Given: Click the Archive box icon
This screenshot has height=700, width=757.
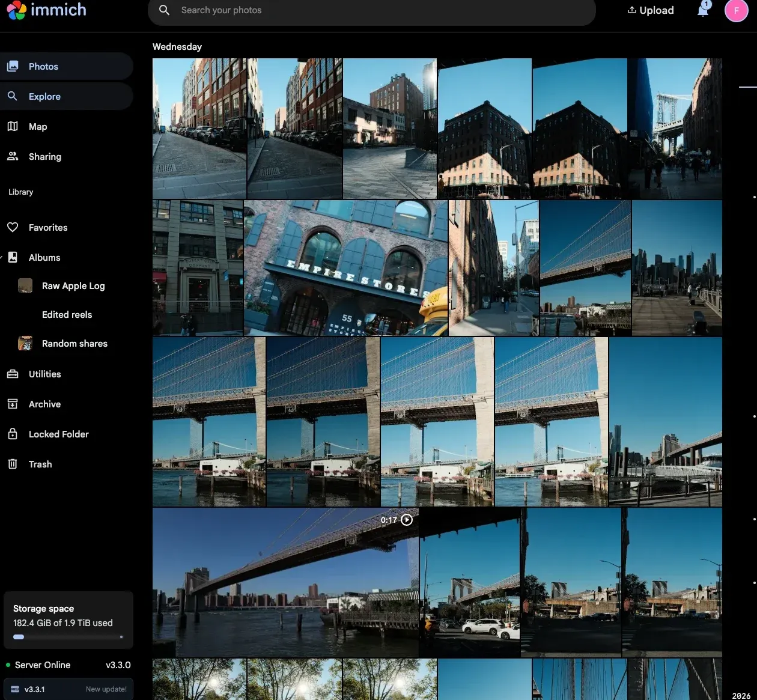Looking at the screenshot, I should tap(13, 404).
